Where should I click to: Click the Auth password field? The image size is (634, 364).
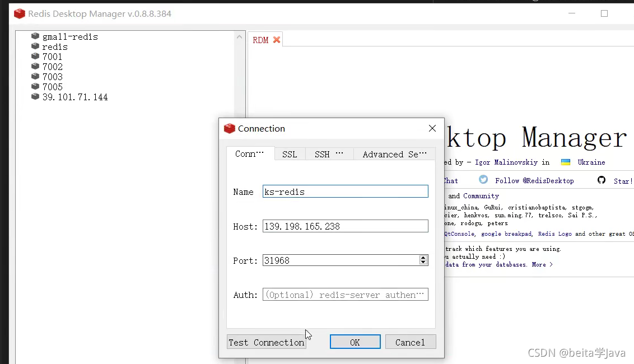346,295
